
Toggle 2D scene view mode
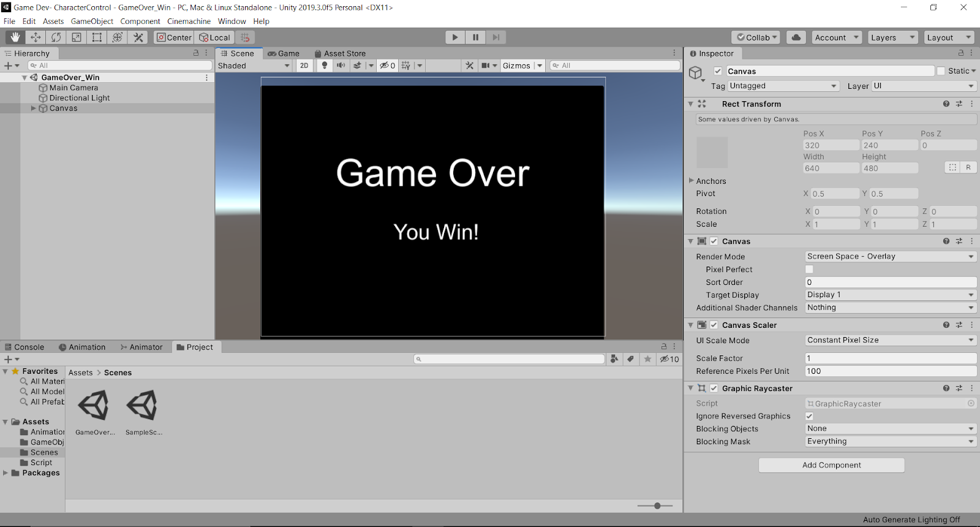click(304, 66)
